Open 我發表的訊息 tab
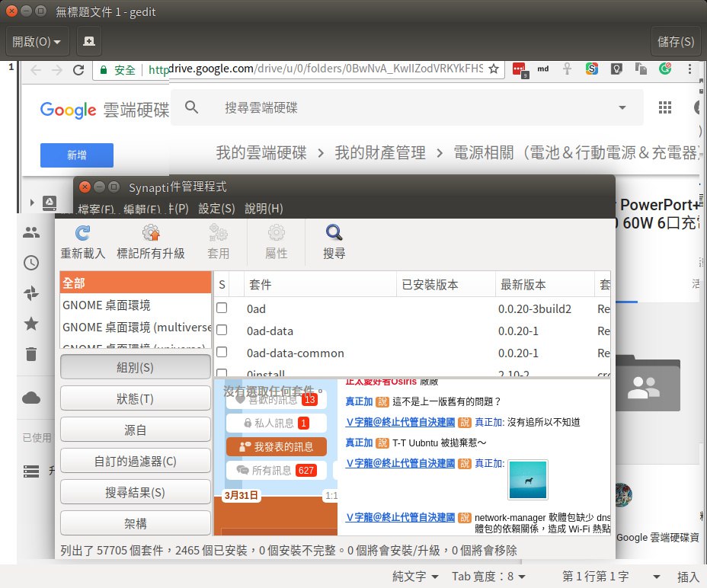 click(x=276, y=446)
